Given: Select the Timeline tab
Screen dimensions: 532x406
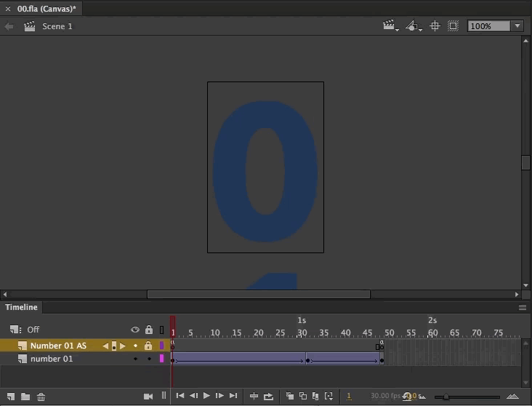Looking at the screenshot, I should (x=21, y=307).
